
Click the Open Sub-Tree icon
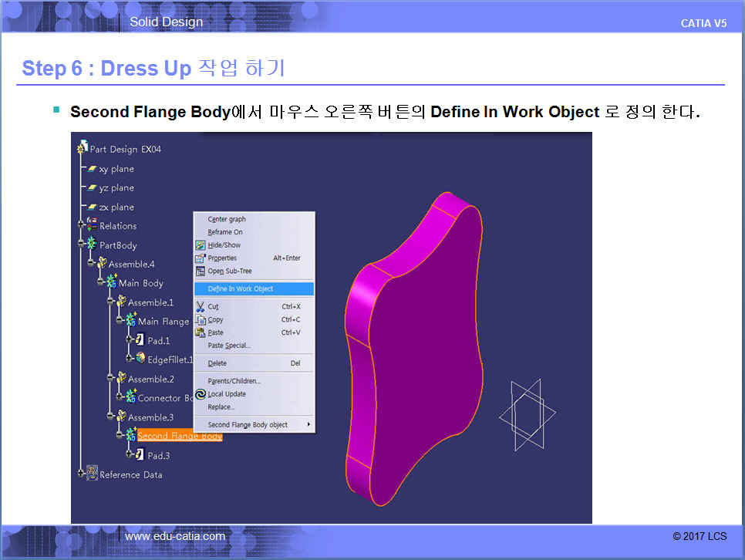pos(201,272)
